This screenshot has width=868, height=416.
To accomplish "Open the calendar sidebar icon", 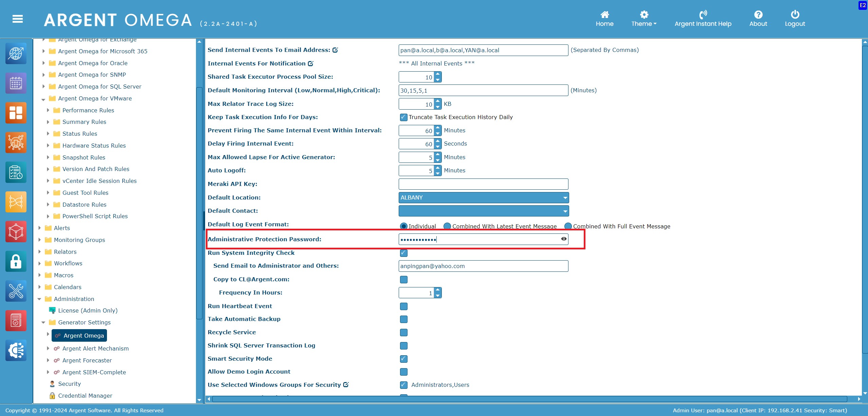I will point(16,83).
